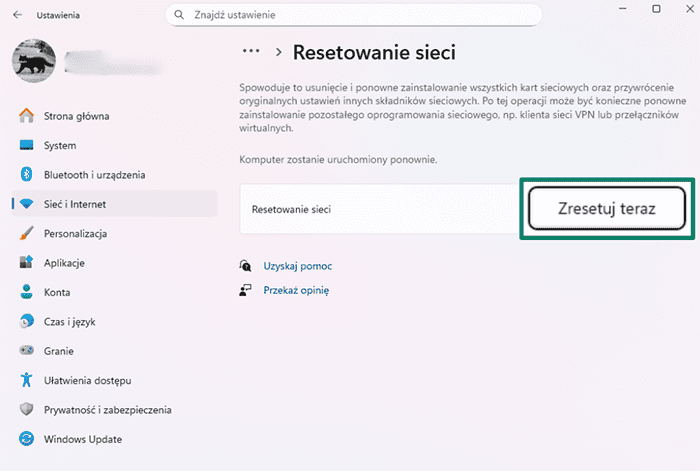Viewport: 700px width, 471px height.
Task: Click the Czas i język globe icon
Action: click(27, 322)
